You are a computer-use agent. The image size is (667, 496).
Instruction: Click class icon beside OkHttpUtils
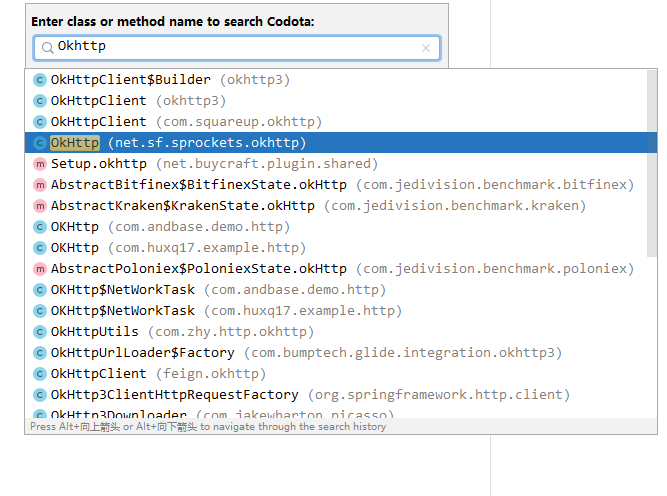point(40,332)
